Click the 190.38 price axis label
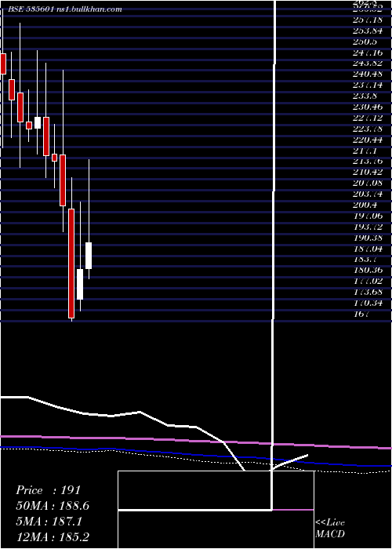Viewport: 392px width, 549px height. 367,238
